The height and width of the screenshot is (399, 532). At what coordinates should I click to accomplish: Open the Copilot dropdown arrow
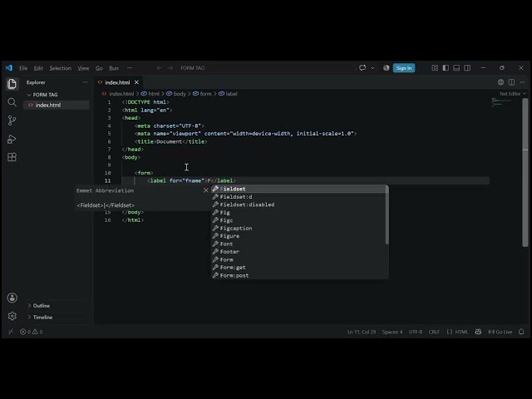[x=372, y=68]
